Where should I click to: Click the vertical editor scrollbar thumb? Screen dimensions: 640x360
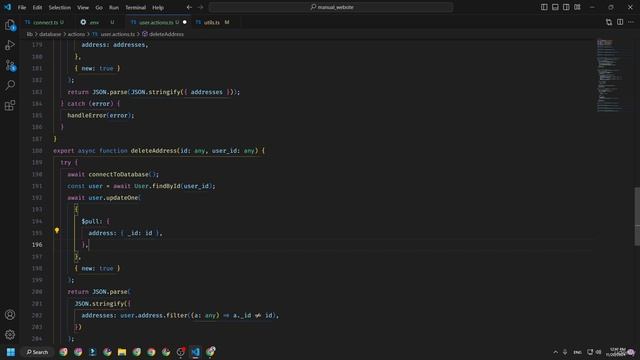click(637, 216)
